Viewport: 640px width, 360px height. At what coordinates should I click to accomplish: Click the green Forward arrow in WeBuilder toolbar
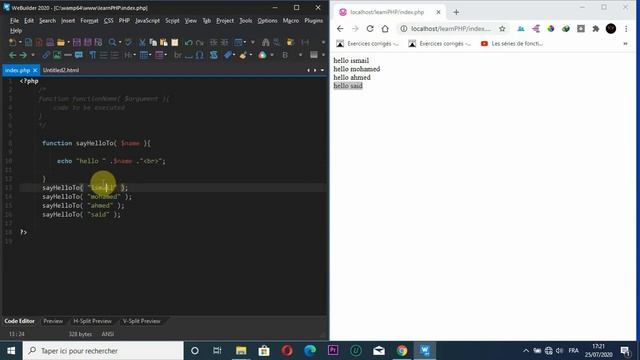pyautogui.click(x=23, y=55)
